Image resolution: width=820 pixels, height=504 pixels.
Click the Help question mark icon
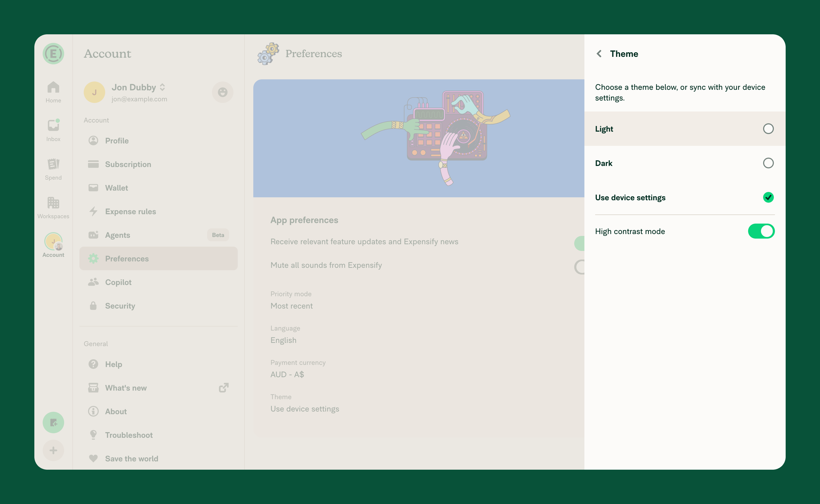(x=93, y=364)
